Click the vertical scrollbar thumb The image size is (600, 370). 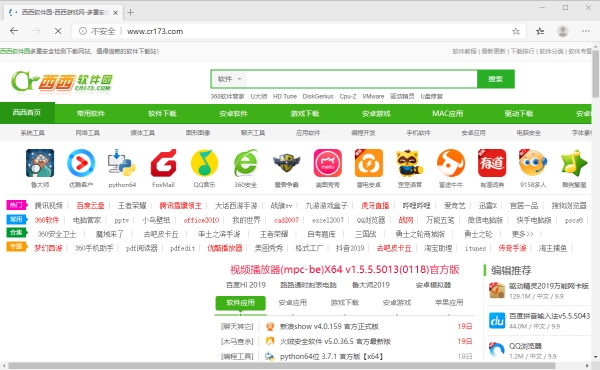(x=595, y=73)
